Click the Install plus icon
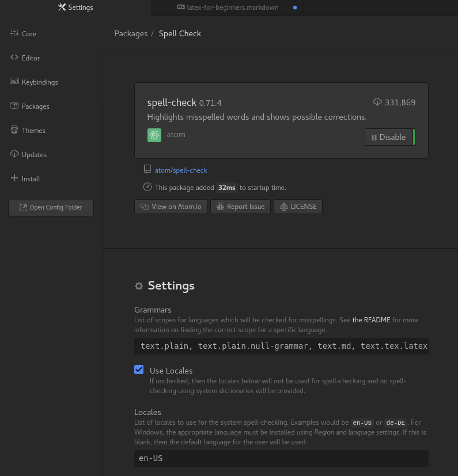The width and height of the screenshot is (458, 476). coord(14,178)
